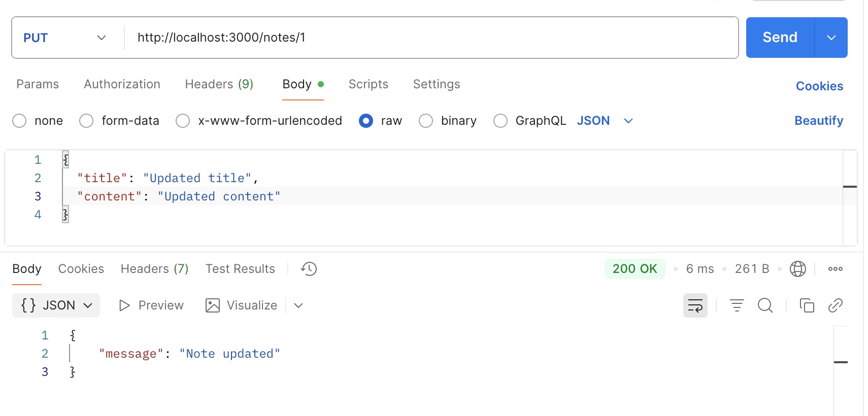Open the request Headers (9) tab
The width and height of the screenshot is (868, 416).
point(219,84)
